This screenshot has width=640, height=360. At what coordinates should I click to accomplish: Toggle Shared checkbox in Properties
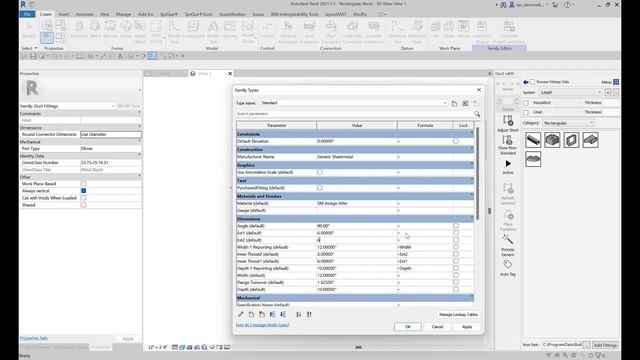83,205
